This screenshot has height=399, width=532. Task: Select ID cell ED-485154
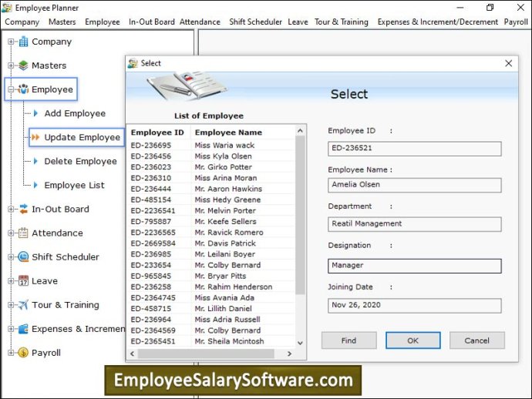151,199
